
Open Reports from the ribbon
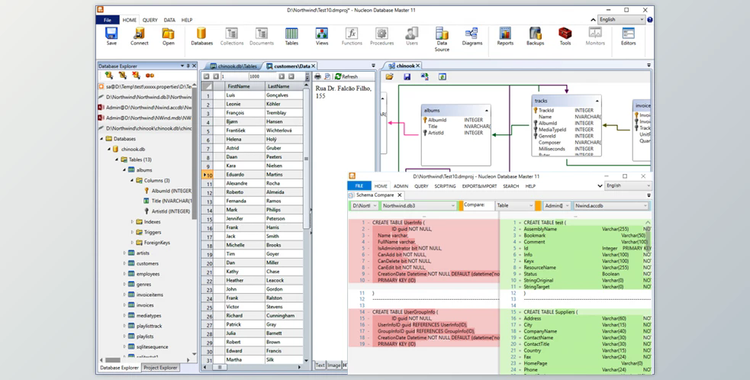[505, 36]
